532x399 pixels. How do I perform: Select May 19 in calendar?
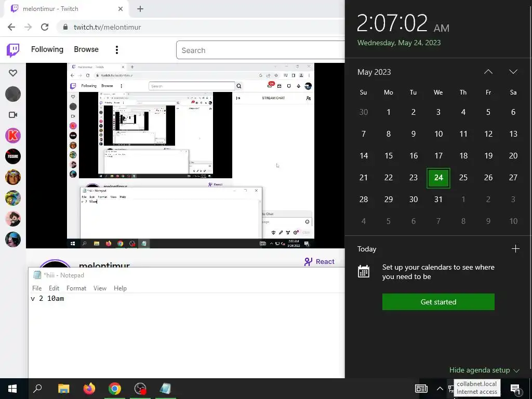488,156
